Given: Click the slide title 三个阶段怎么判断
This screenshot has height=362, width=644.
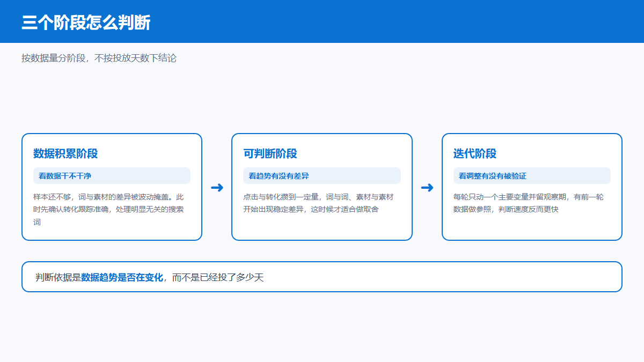Looking at the screenshot, I should point(86,23).
